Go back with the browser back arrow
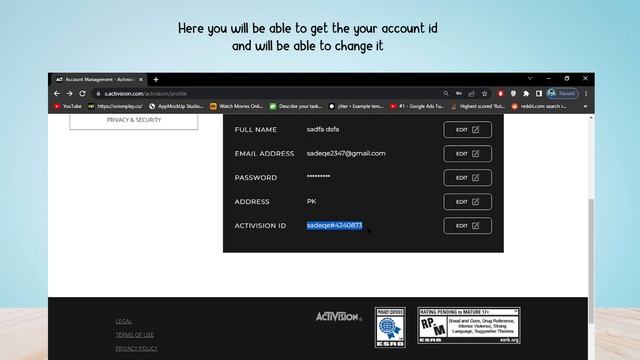The height and width of the screenshot is (360, 640). click(57, 93)
